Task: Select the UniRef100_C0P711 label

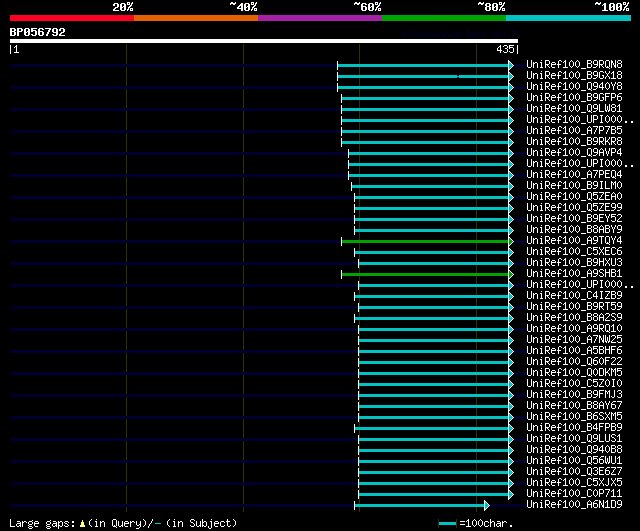Action: click(574, 494)
